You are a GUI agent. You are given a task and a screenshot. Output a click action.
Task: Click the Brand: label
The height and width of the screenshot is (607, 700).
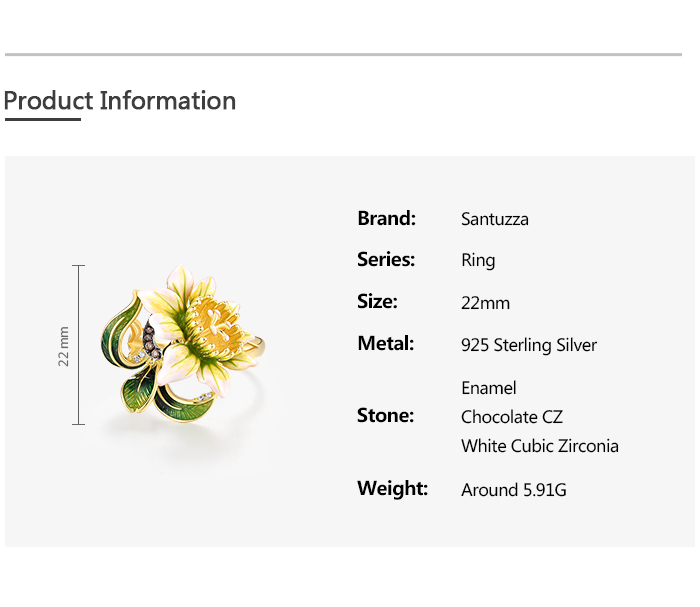coord(386,218)
